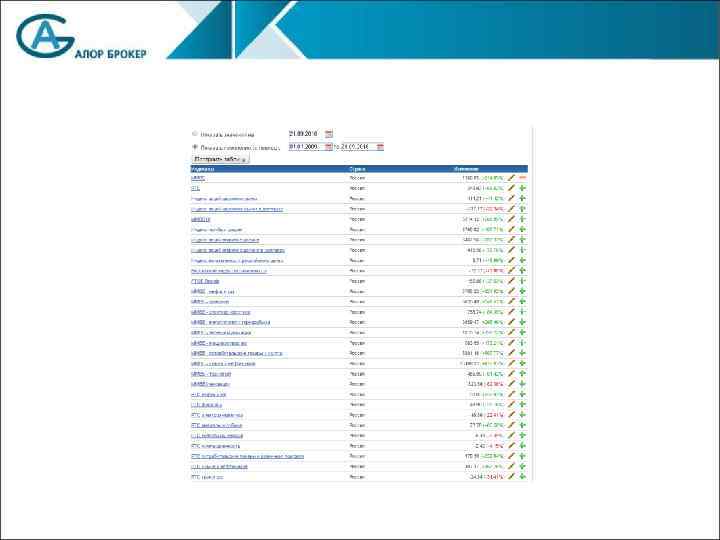Viewport: 720px width, 540px height.
Task: Click the pencil icon in the РТС row
Action: 512,188
